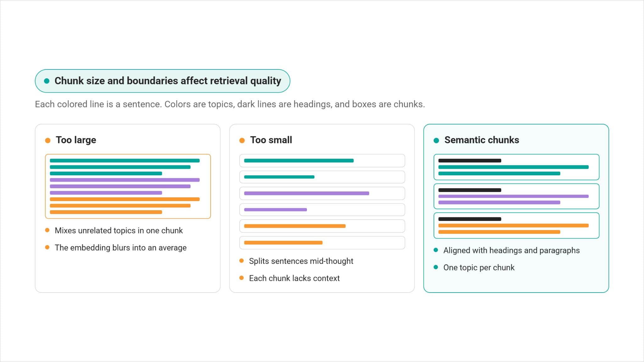Viewport: 644px width, 362px height.
Task: Click the teal dot beside Semantic chunks
Action: tap(436, 140)
